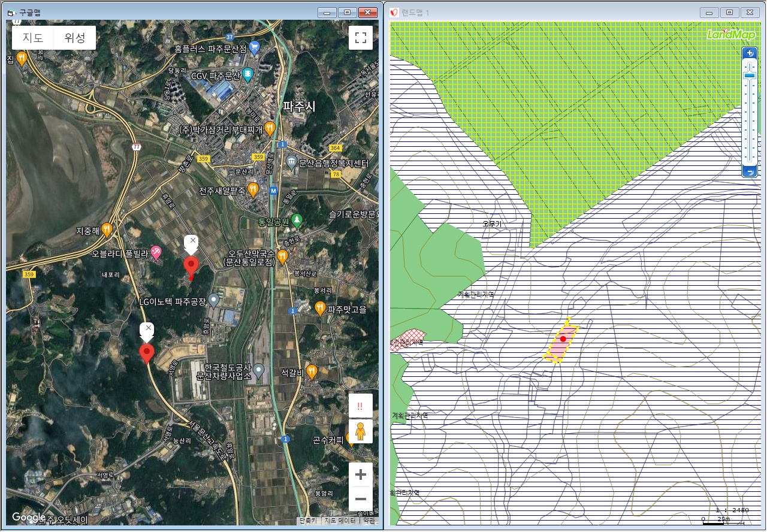Click 오무기 label on LandMap
Image resolution: width=767 pixels, height=532 pixels.
pos(492,223)
